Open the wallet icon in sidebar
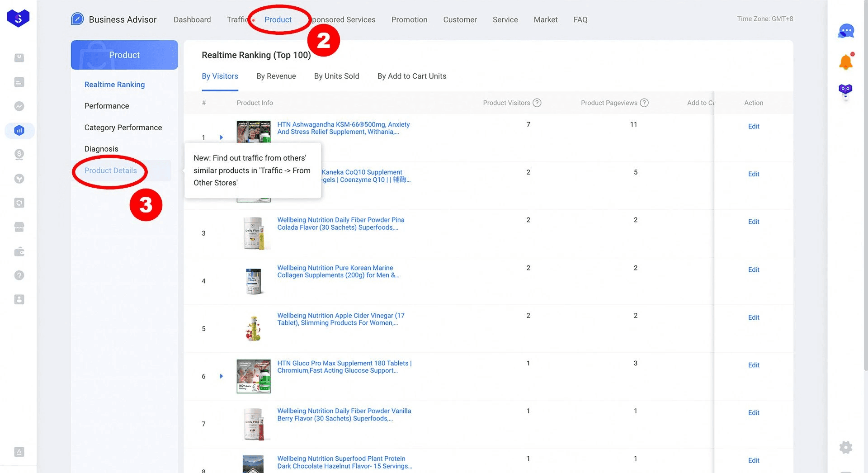The image size is (868, 473). point(19,251)
